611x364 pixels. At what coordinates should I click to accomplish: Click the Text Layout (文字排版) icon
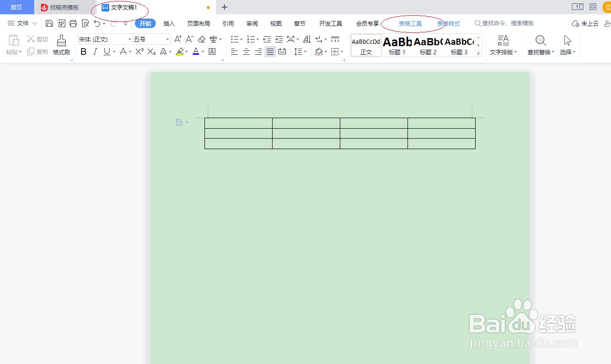click(x=503, y=45)
